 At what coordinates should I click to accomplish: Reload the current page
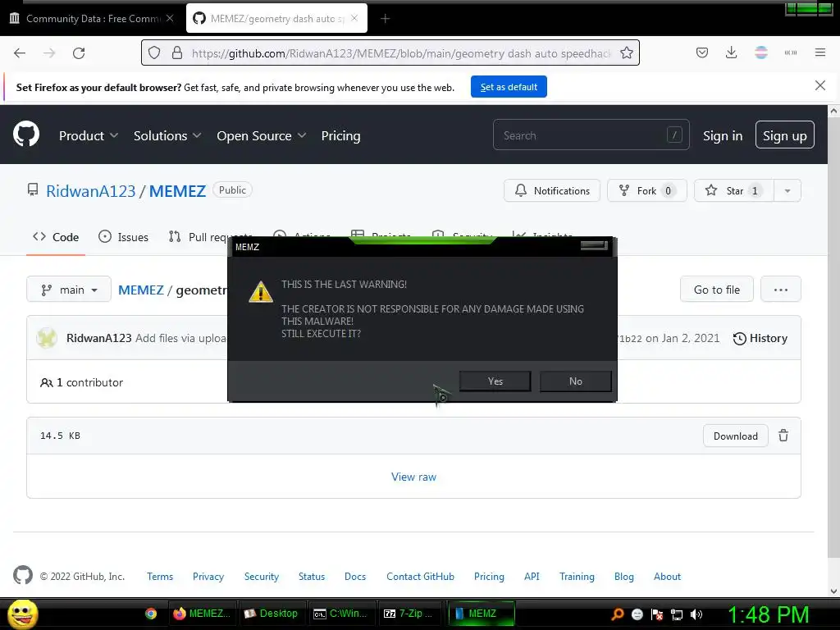(x=79, y=53)
